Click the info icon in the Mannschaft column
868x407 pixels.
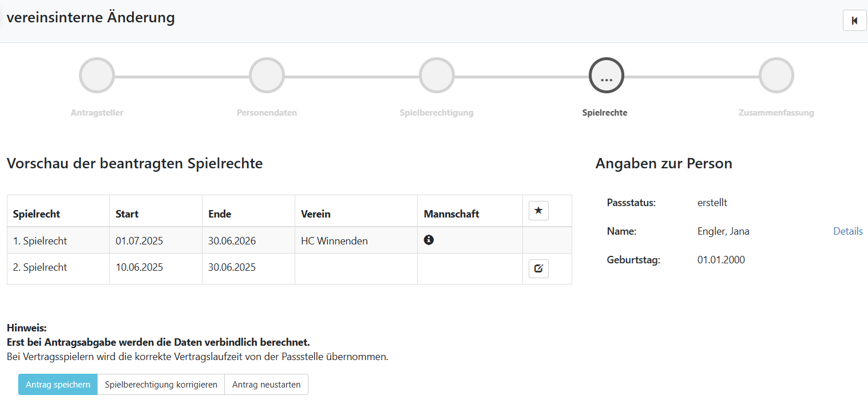coord(429,240)
